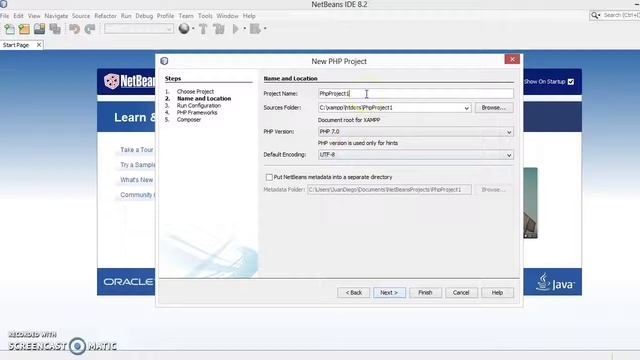640x360 pixels.
Task: Click the Clean and Build icon
Action: tap(219, 29)
